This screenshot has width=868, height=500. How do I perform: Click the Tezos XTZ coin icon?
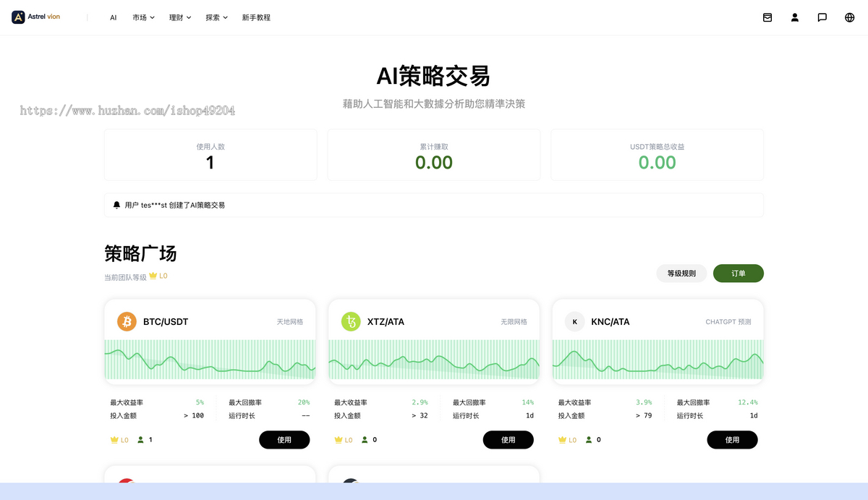point(351,321)
